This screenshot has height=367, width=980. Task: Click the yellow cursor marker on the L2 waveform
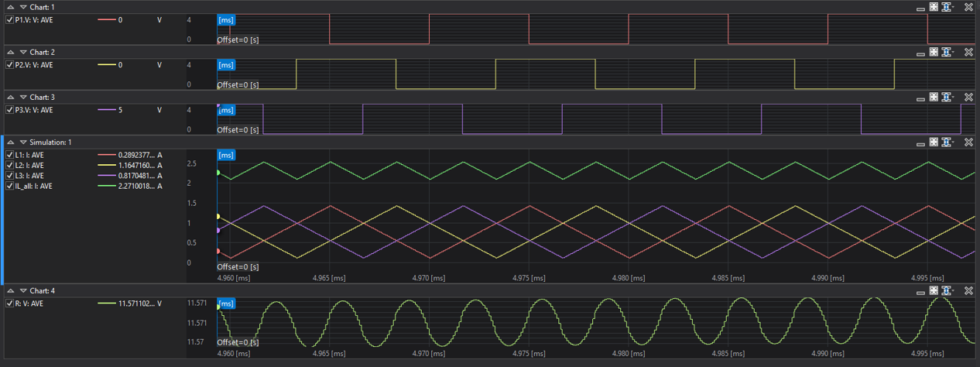pyautogui.click(x=218, y=217)
